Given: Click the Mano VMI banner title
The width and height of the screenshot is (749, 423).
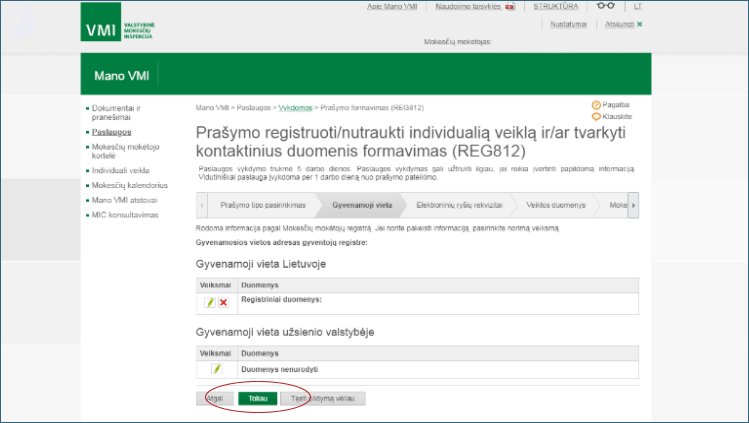Looking at the screenshot, I should (122, 76).
